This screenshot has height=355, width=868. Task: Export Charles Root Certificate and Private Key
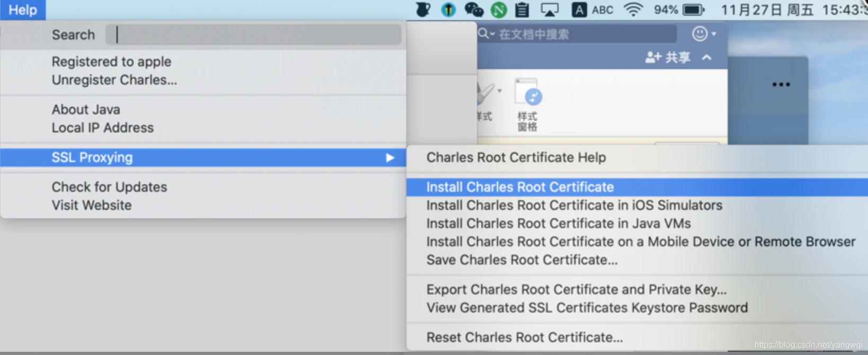pyautogui.click(x=637, y=289)
